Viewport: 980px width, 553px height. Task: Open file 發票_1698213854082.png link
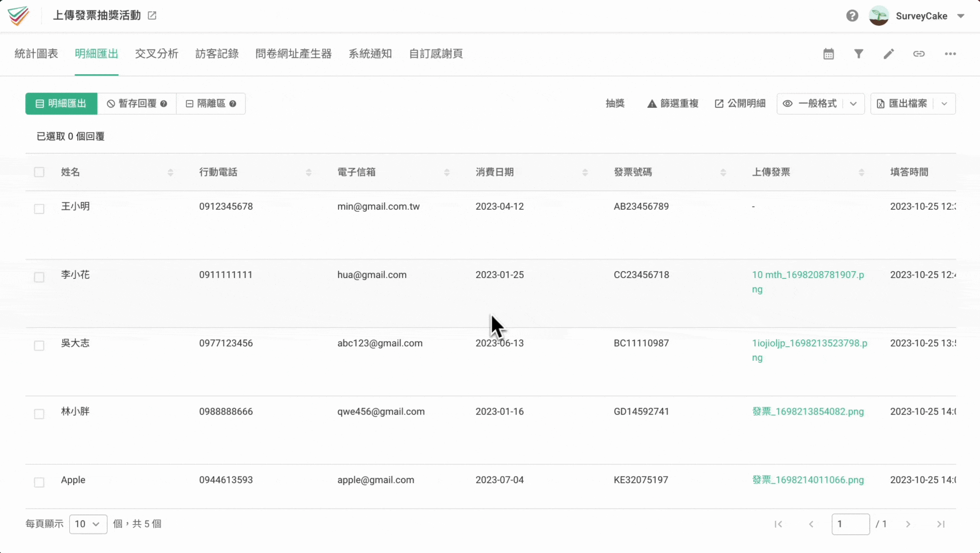808,412
